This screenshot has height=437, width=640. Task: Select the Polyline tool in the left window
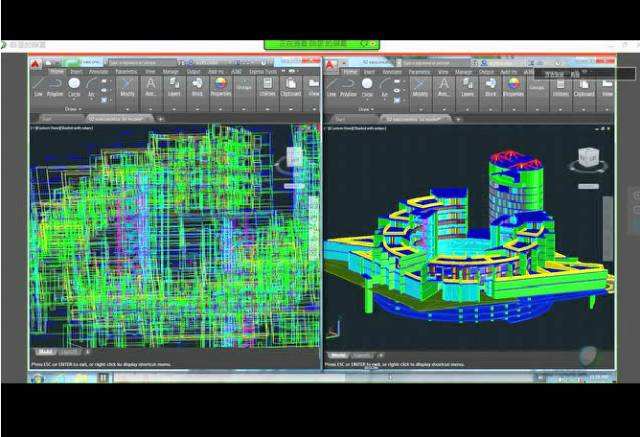click(x=55, y=87)
